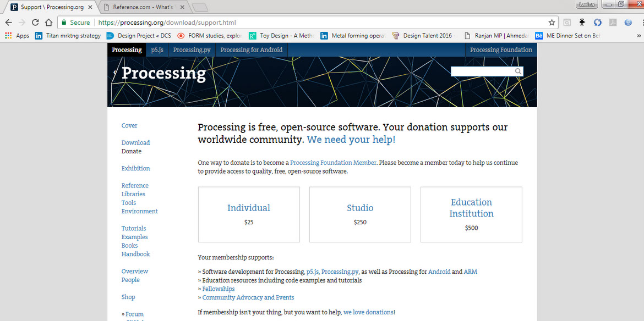Click the we love donations link
Screen dimensions: 644x321
[368, 312]
